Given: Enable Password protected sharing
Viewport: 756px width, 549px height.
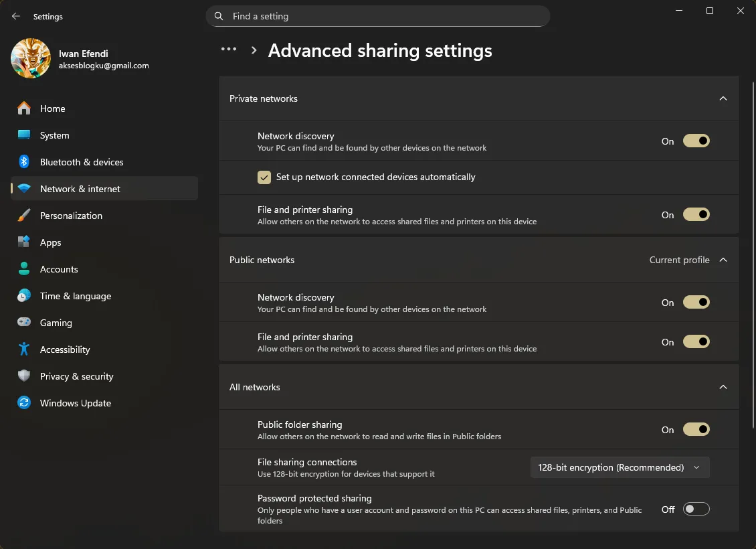Looking at the screenshot, I should 696,509.
